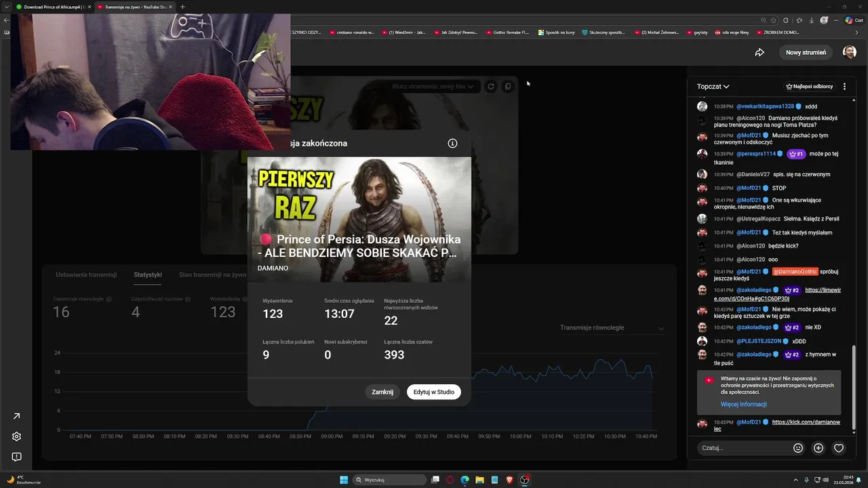Click the share arrow icon in header

[759, 52]
